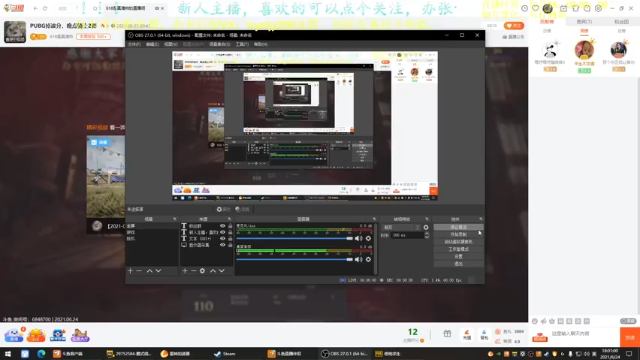Click the refresh icon in Douyu client toolbar
Viewport: 640px width, 360px height.
(x=45, y=8)
